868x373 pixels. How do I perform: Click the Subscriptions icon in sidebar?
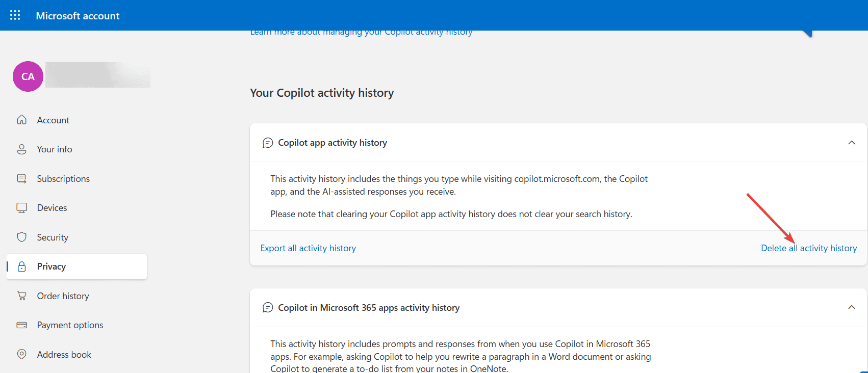21,178
